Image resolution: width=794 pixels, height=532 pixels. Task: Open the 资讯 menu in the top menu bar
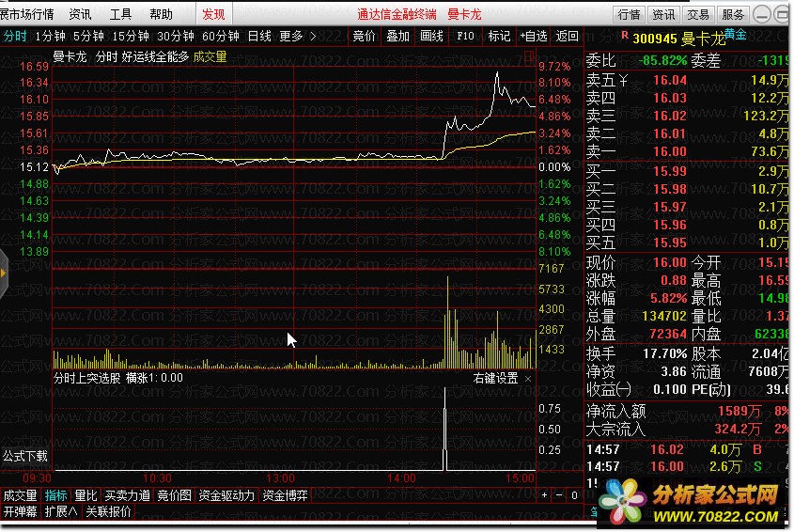point(81,14)
